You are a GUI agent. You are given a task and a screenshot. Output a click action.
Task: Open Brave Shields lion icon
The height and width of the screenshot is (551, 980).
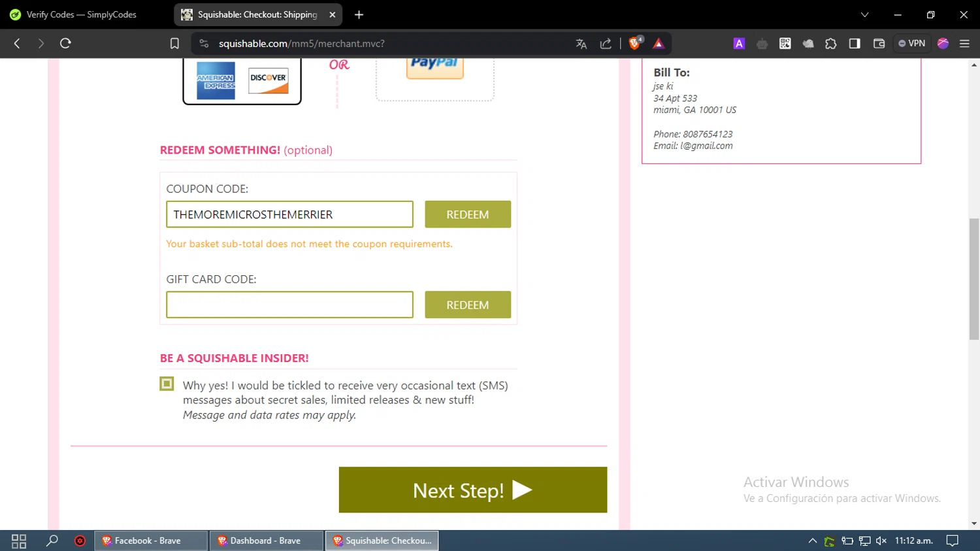[635, 43]
